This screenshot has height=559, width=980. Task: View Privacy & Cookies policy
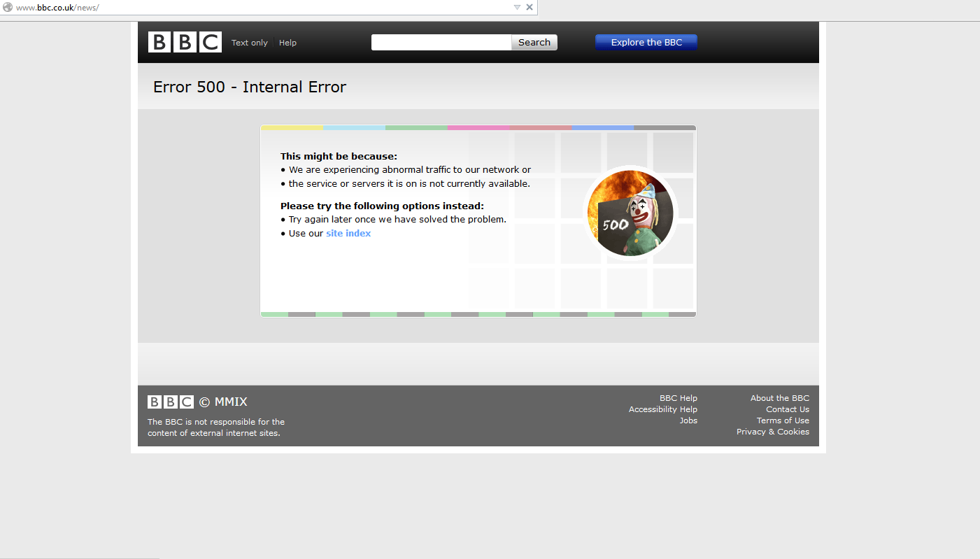(773, 432)
